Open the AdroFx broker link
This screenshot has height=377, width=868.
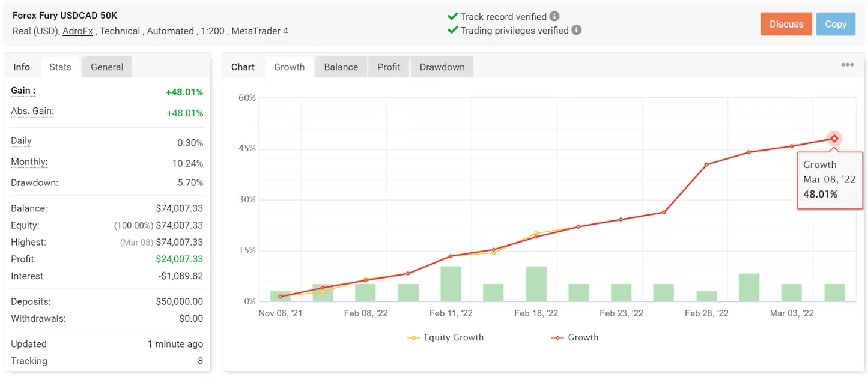pyautogui.click(x=77, y=31)
